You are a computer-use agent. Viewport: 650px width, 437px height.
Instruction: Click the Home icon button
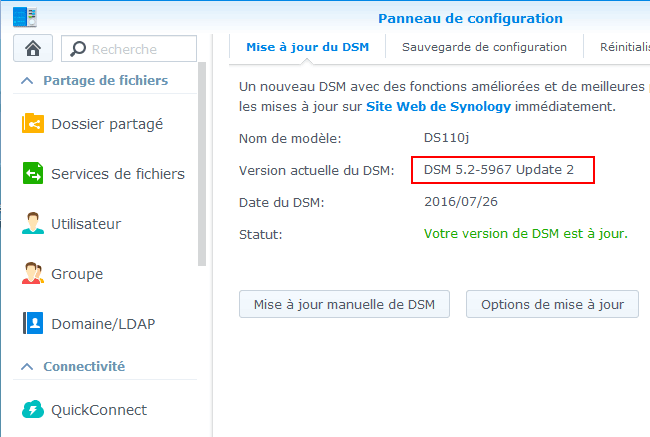tap(33, 48)
